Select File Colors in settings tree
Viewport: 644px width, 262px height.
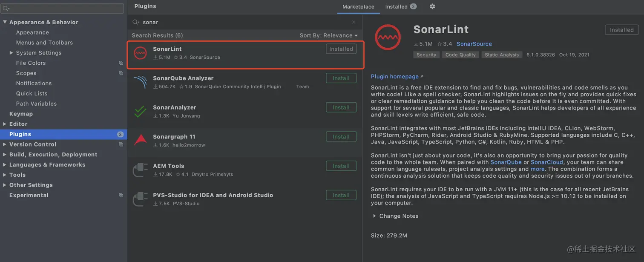(x=31, y=63)
